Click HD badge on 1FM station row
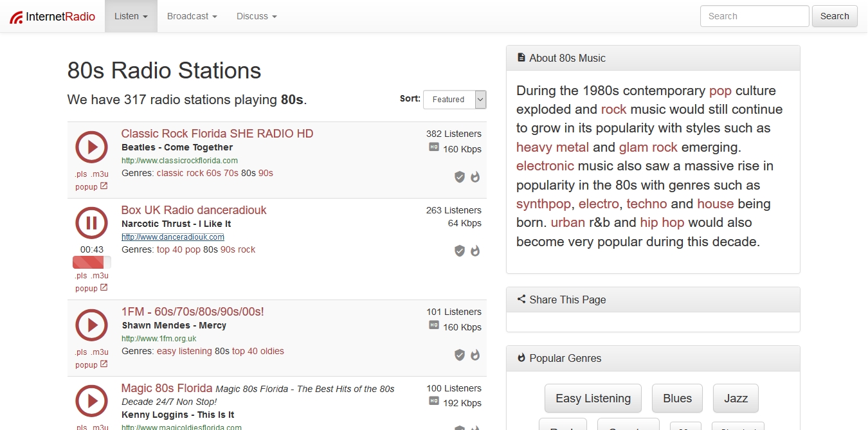This screenshot has width=868, height=430. [x=434, y=325]
